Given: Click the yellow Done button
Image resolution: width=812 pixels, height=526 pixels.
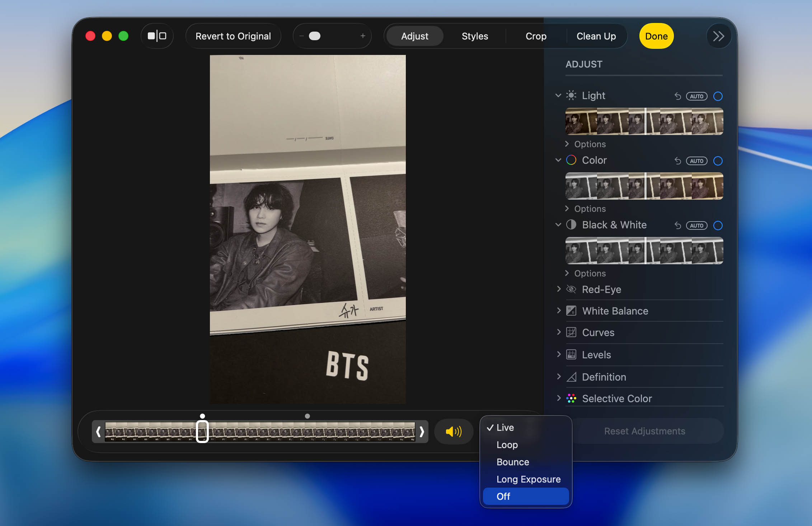Looking at the screenshot, I should pyautogui.click(x=656, y=36).
